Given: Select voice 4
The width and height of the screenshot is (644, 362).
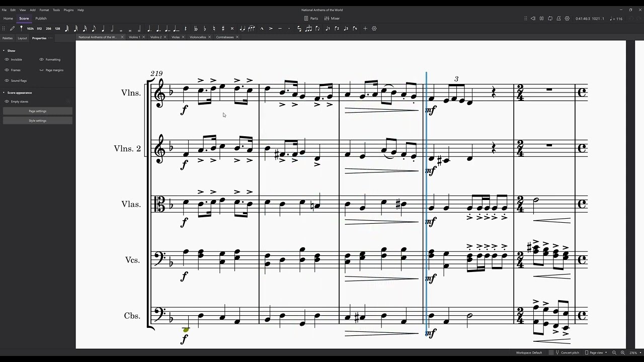Looking at the screenshot, I should click(x=355, y=29).
